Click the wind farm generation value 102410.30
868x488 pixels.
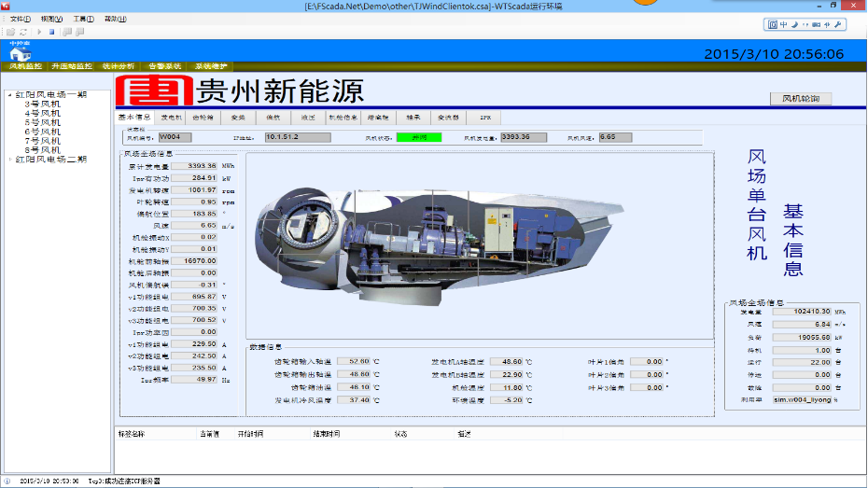click(x=802, y=312)
